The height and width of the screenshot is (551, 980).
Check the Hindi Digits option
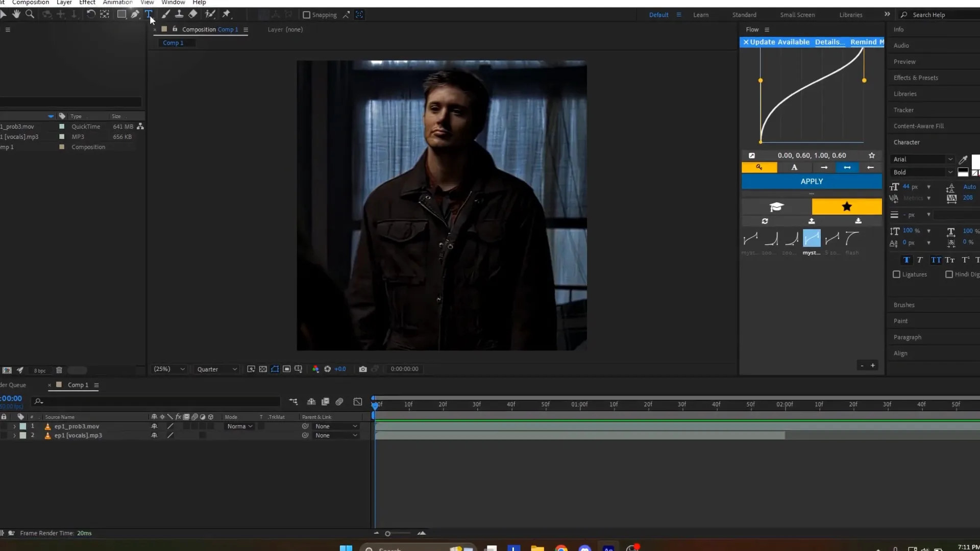(949, 274)
